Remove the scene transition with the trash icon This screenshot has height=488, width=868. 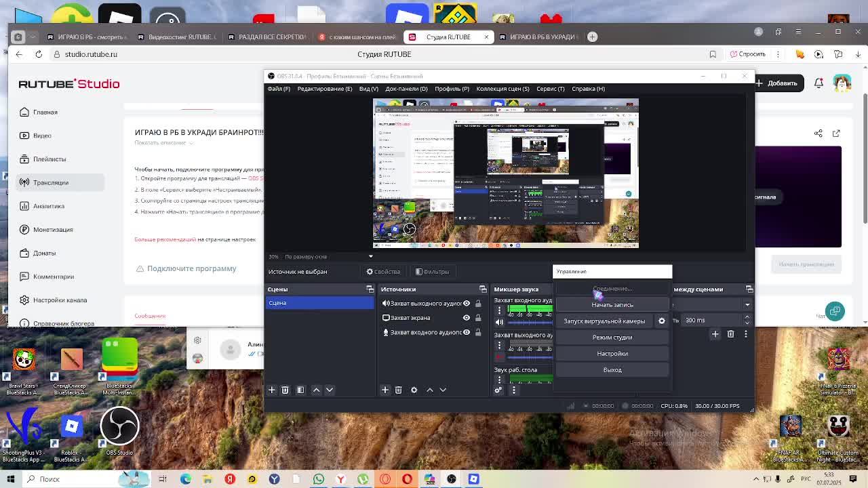pyautogui.click(x=730, y=333)
